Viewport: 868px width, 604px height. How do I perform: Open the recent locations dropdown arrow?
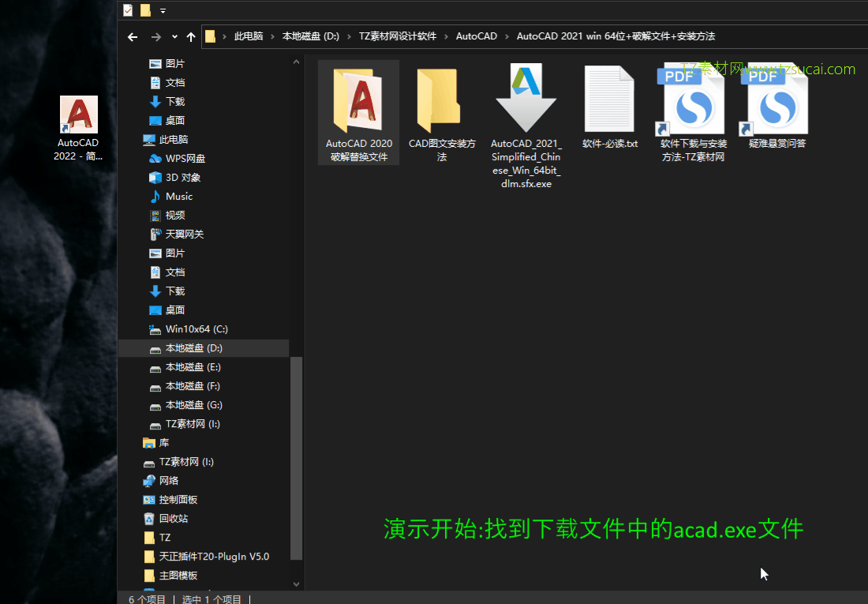pyautogui.click(x=174, y=37)
